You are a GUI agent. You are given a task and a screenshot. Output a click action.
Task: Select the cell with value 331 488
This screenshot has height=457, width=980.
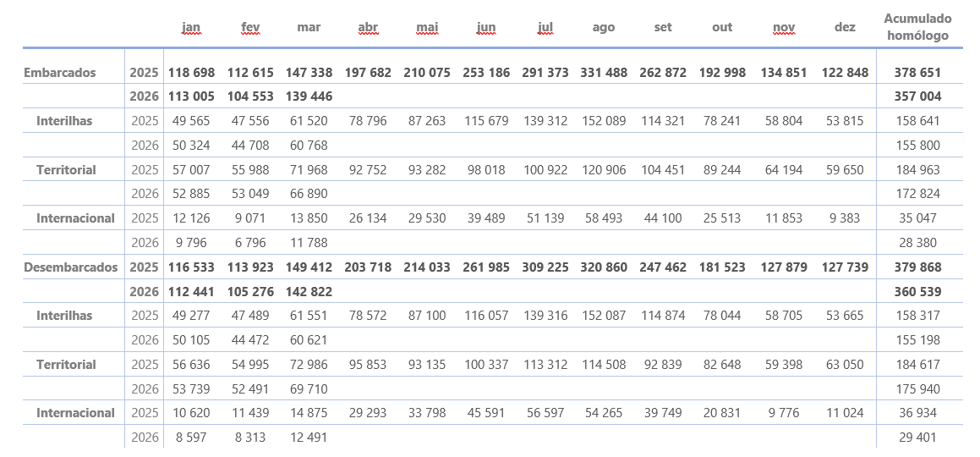[604, 73]
